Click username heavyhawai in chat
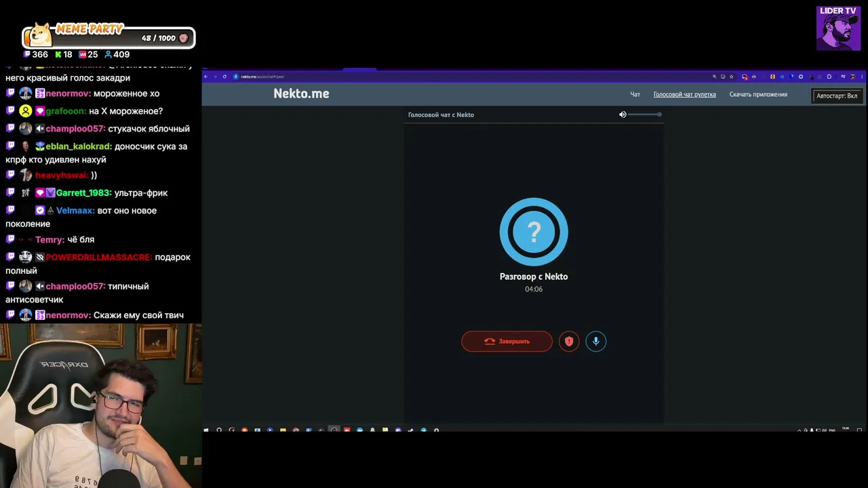Screen dimensions: 868x488 (62, 176)
